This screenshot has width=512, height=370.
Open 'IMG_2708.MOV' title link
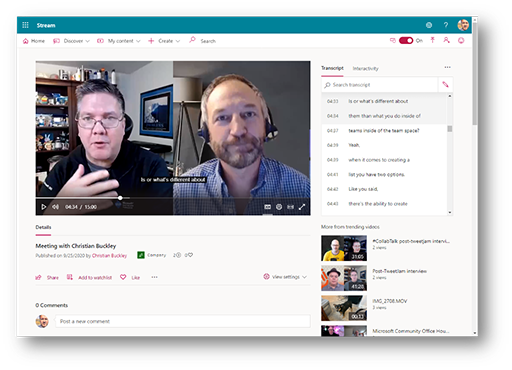390,301
